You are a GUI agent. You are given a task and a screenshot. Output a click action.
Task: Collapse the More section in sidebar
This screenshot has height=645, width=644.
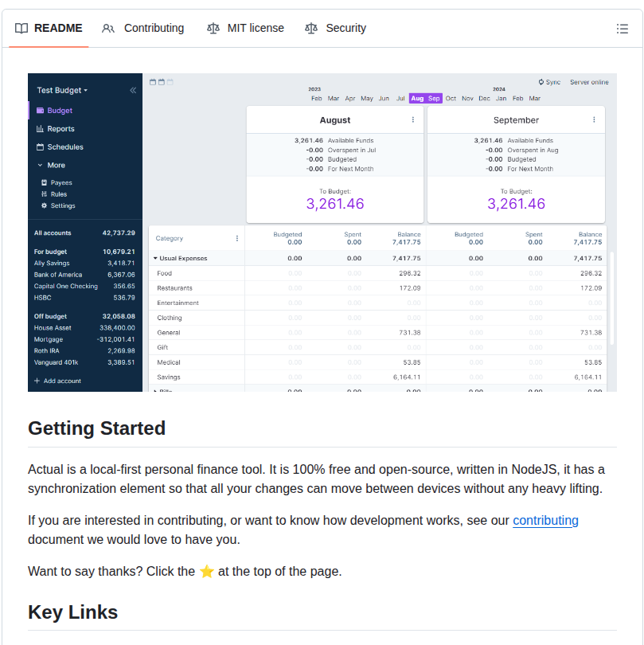click(x=40, y=165)
